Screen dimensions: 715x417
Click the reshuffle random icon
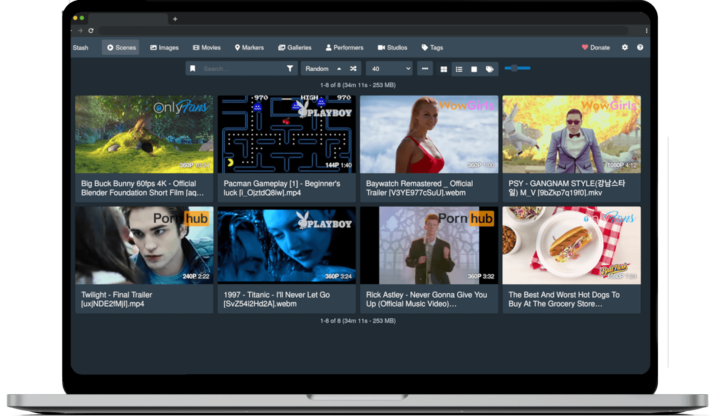353,68
